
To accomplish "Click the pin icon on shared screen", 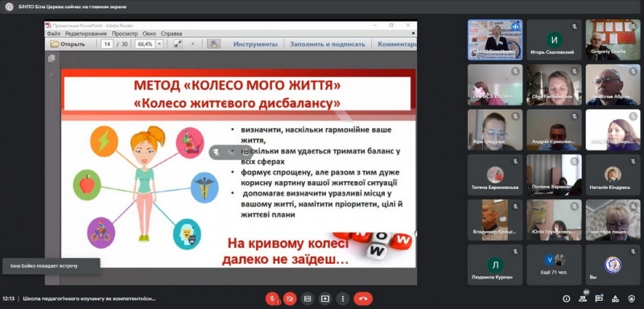I will click(x=216, y=153).
